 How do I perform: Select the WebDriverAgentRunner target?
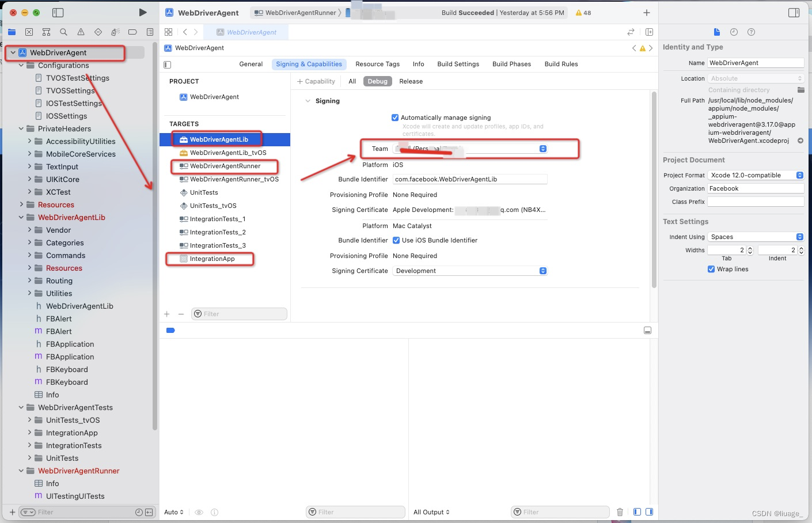[x=225, y=166]
